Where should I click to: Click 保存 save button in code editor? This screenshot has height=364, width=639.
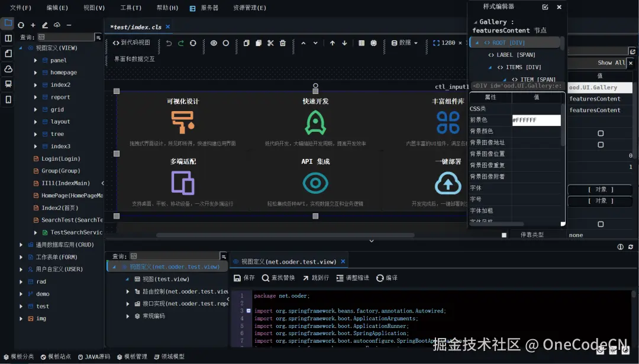(x=244, y=278)
